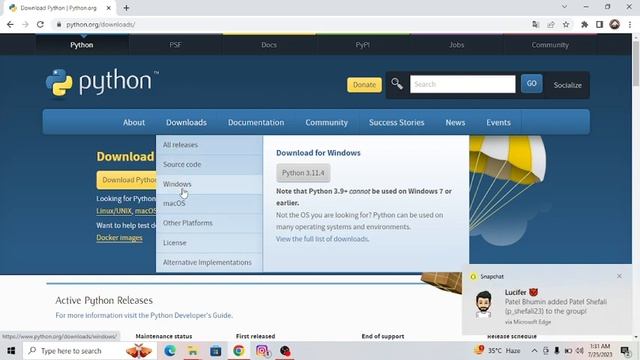Click the yellow Donate button

tap(364, 85)
